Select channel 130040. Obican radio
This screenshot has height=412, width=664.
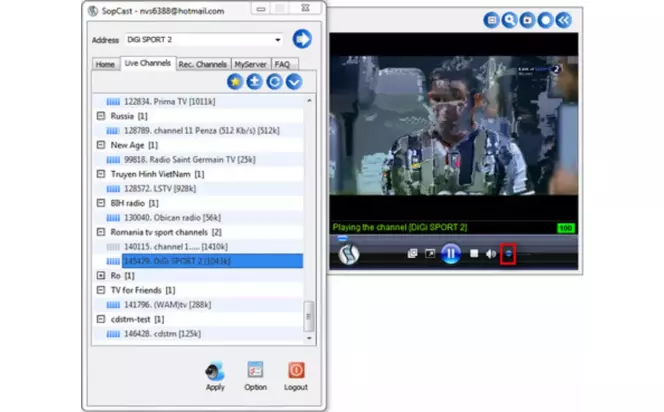[x=172, y=218]
